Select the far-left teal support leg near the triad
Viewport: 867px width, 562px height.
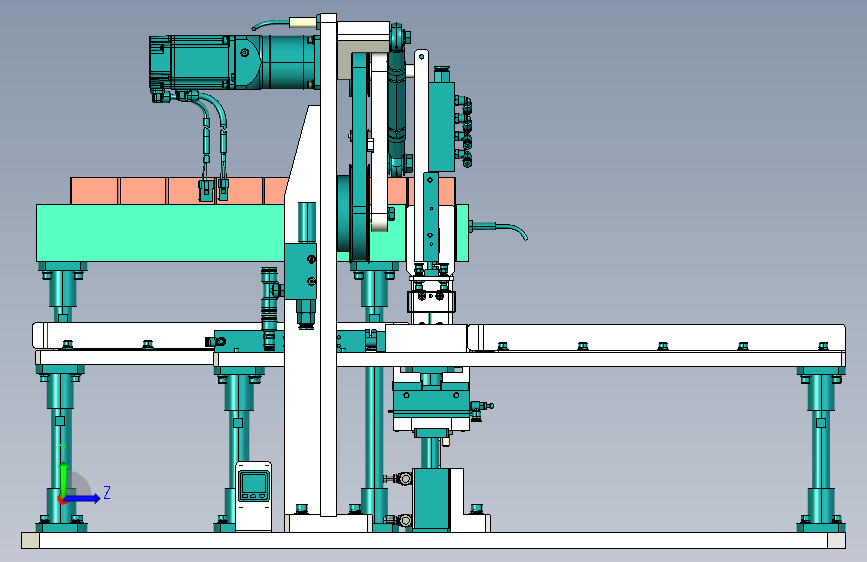pyautogui.click(x=61, y=449)
